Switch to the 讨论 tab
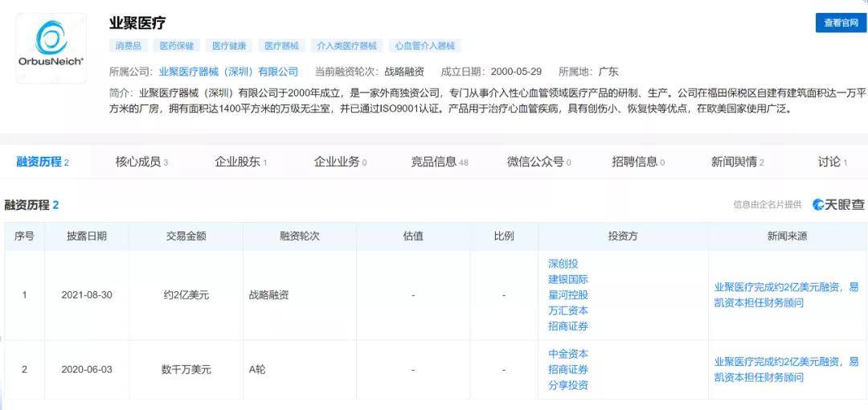This screenshot has width=868, height=410. point(833,162)
